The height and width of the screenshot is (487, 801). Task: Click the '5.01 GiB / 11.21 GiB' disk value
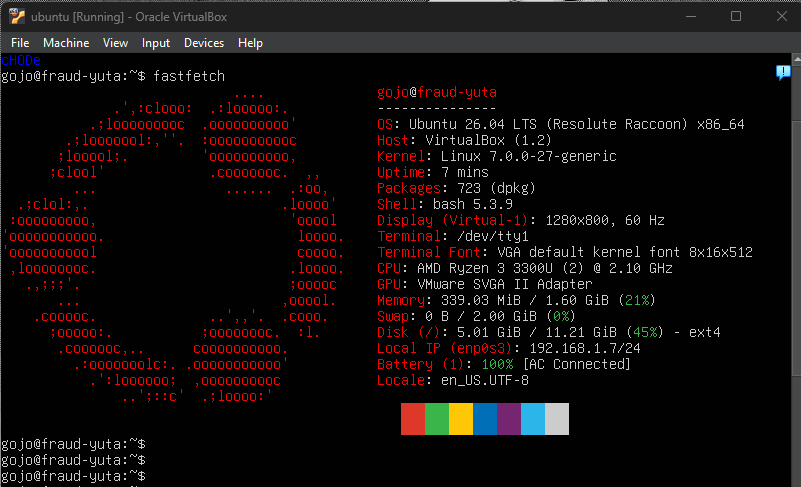(x=537, y=332)
